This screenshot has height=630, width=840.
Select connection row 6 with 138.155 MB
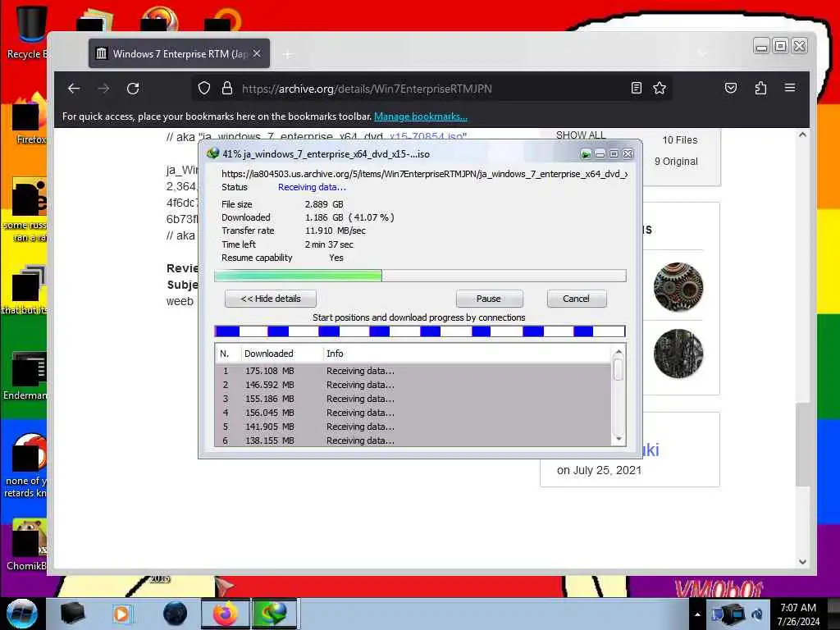click(413, 441)
